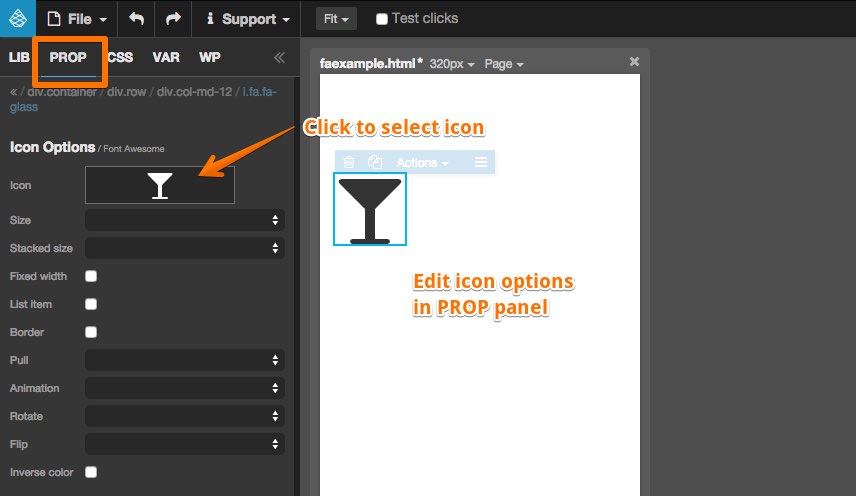Click the Icon glass selector box
The width and height of the screenshot is (856, 496).
point(160,185)
